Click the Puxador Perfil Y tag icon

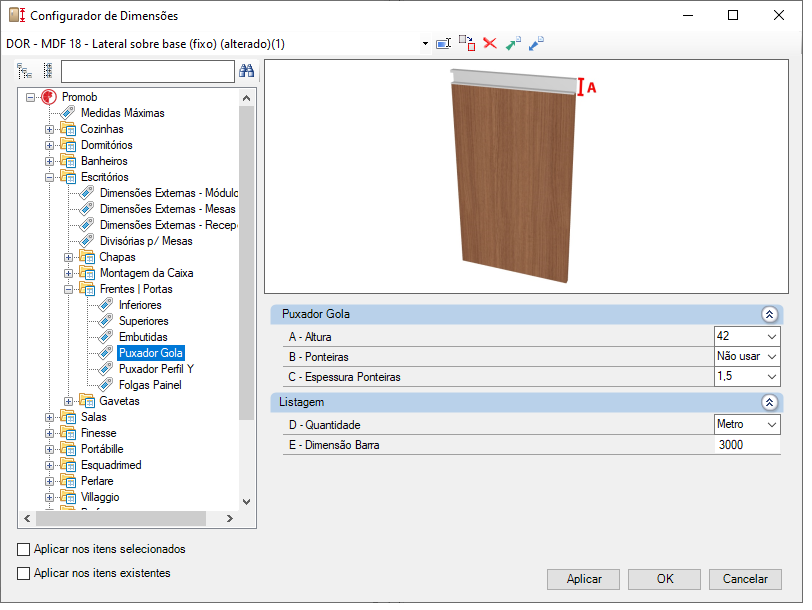(106, 369)
